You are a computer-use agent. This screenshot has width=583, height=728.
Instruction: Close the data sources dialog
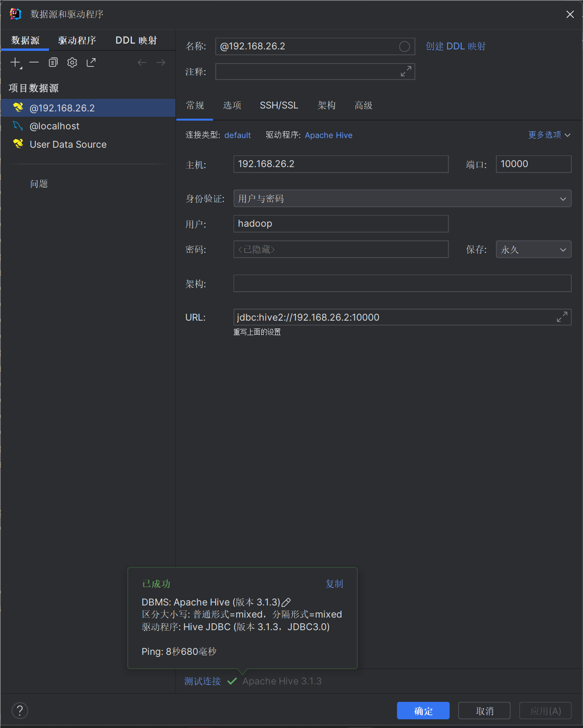click(x=570, y=15)
